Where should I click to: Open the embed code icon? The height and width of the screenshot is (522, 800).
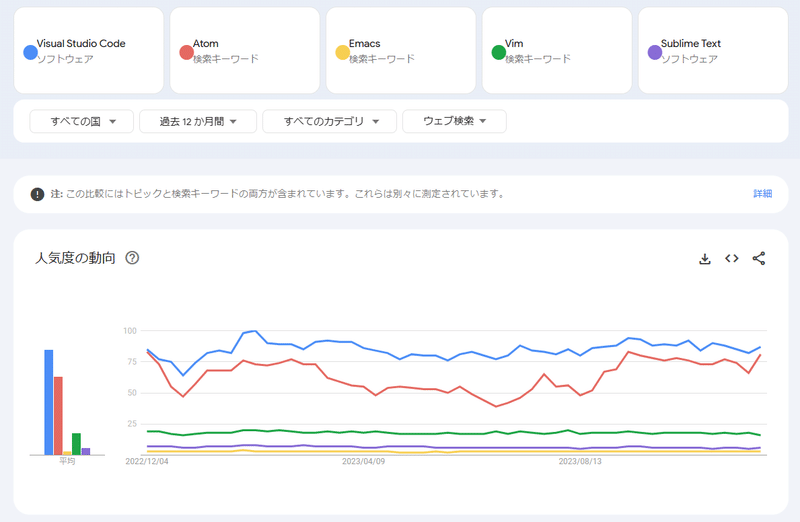pyautogui.click(x=732, y=259)
